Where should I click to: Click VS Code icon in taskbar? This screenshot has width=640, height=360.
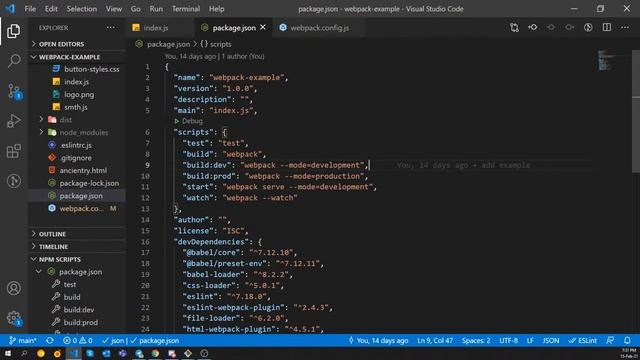click(x=73, y=353)
